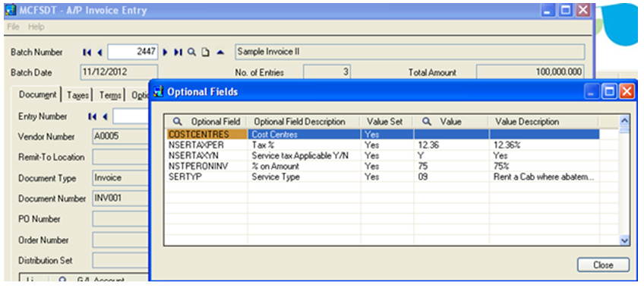
Task: Click the Tax % description cell
Action: pyautogui.click(x=304, y=145)
